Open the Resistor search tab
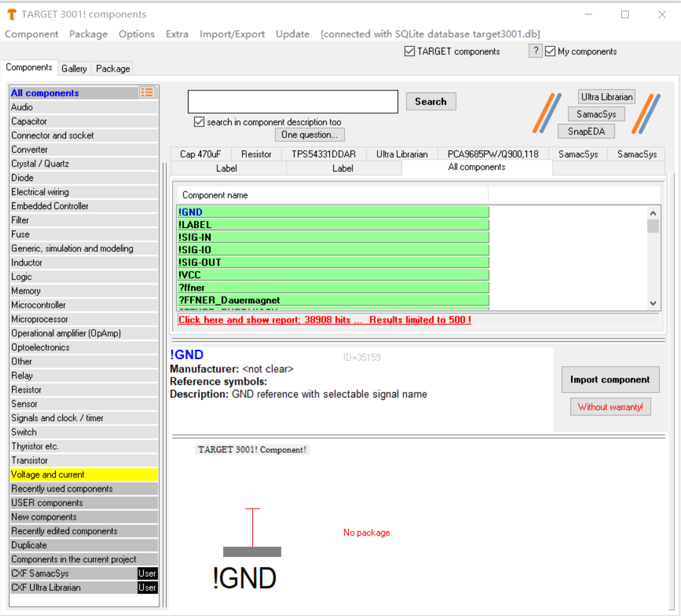This screenshot has height=616, width=681. (x=256, y=154)
